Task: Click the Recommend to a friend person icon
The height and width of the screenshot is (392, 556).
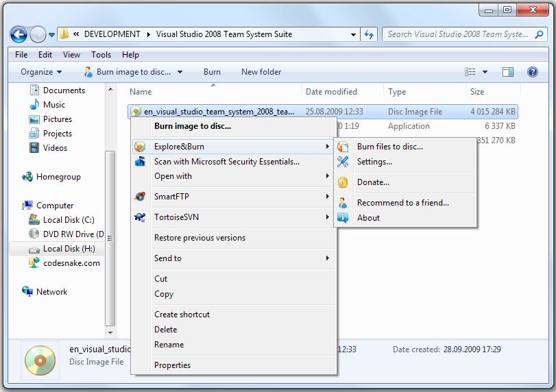Action: pyautogui.click(x=343, y=203)
